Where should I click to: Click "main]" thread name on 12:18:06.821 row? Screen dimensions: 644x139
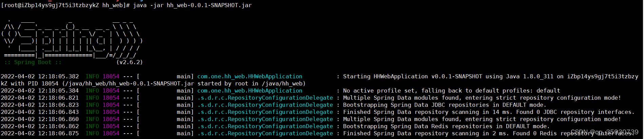[186, 98]
